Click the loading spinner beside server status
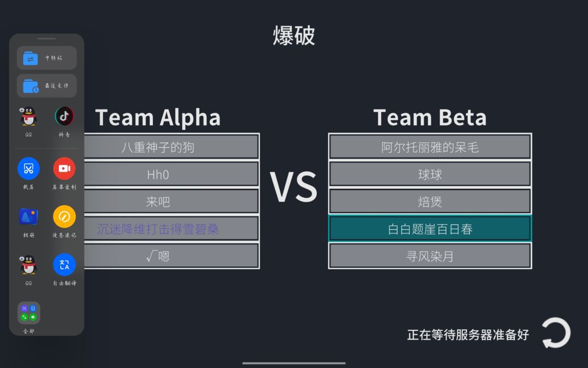This screenshot has width=588, height=368. click(x=556, y=333)
